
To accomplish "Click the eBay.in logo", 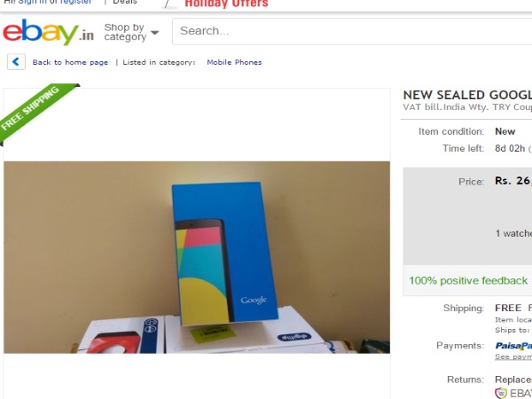I will point(48,32).
